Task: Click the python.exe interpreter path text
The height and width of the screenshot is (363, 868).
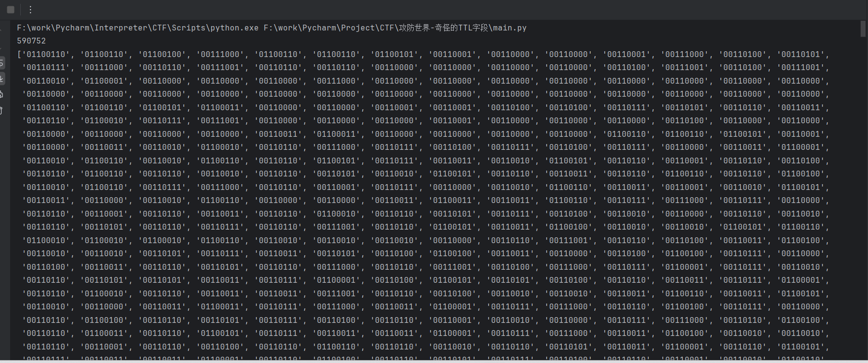Action: tap(138, 28)
